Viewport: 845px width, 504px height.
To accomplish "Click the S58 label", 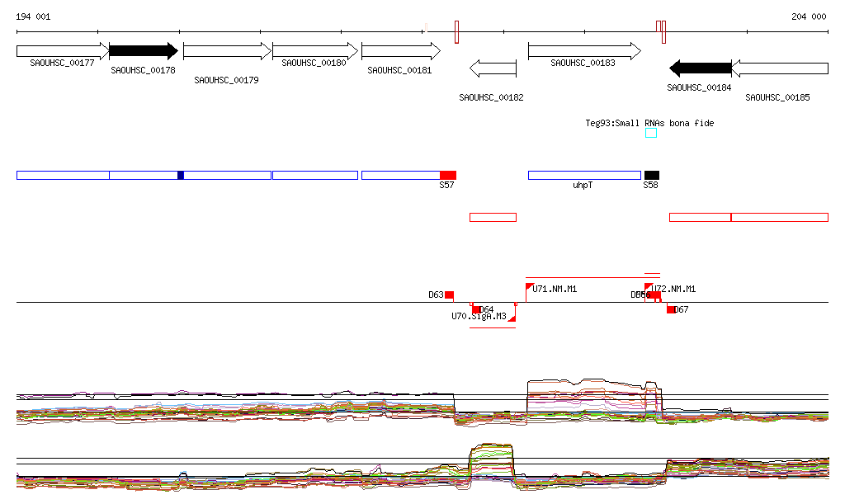I will pyautogui.click(x=650, y=186).
